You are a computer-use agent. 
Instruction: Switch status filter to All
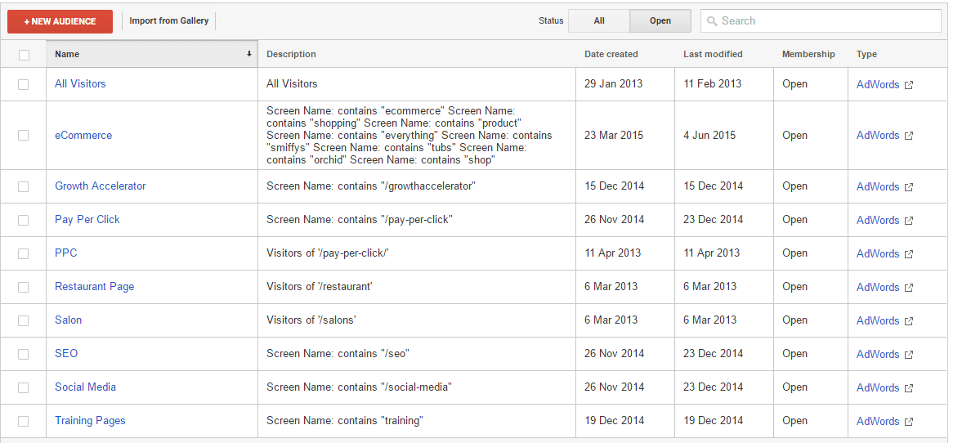(599, 21)
